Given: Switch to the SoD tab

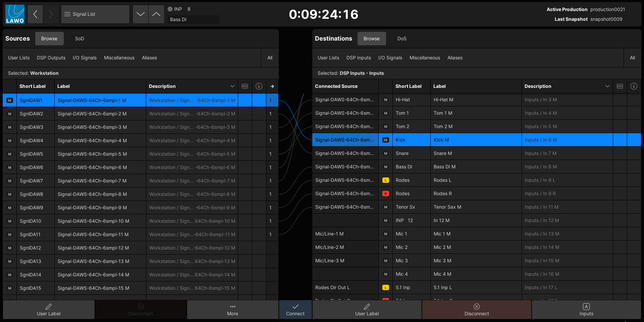Looking at the screenshot, I should click(x=79, y=39).
